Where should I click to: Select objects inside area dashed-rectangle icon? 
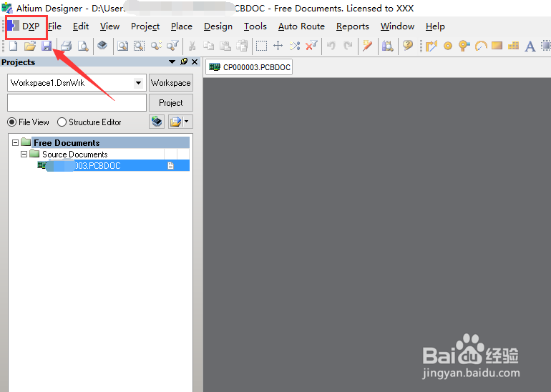[261, 46]
